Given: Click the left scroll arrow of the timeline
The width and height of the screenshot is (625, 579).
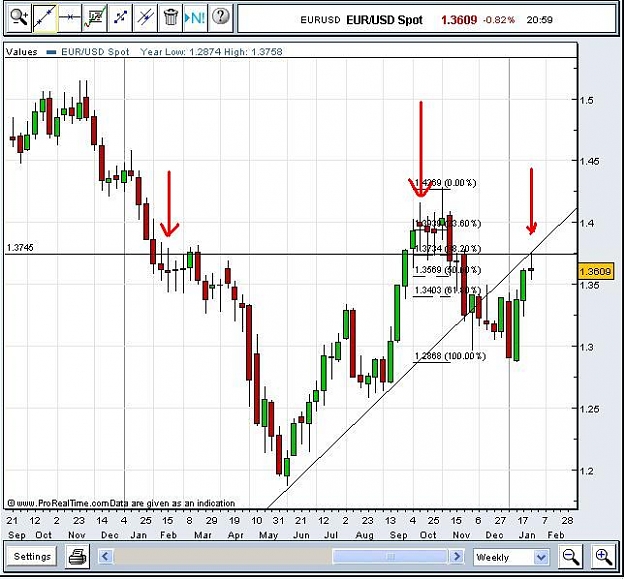Looking at the screenshot, I should 105,556.
